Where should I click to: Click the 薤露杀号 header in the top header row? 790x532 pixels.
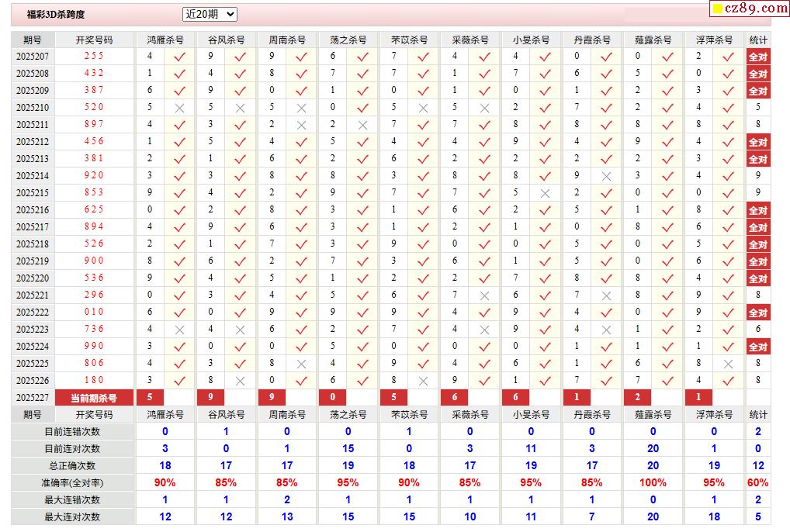(653, 40)
